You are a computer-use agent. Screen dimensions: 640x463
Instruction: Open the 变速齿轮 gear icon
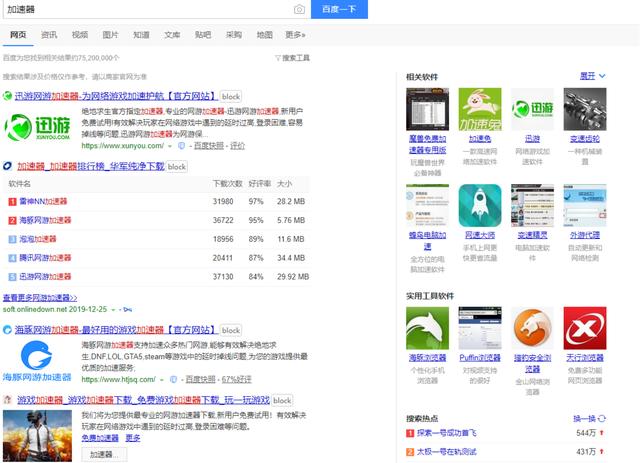tap(585, 109)
